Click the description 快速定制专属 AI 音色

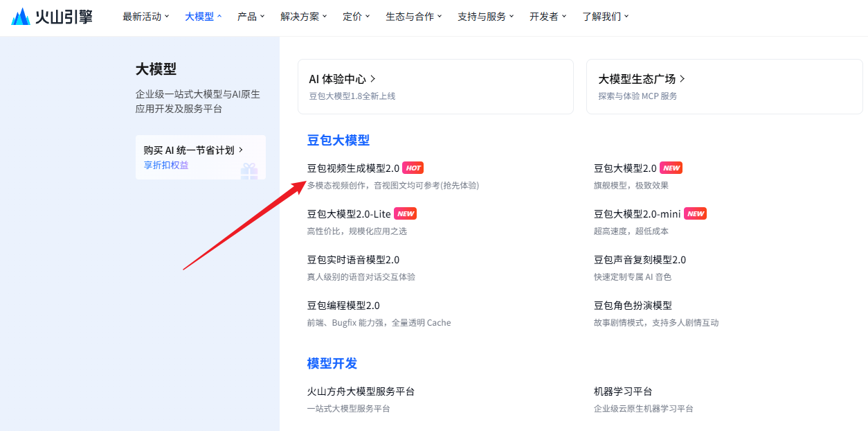[633, 277]
